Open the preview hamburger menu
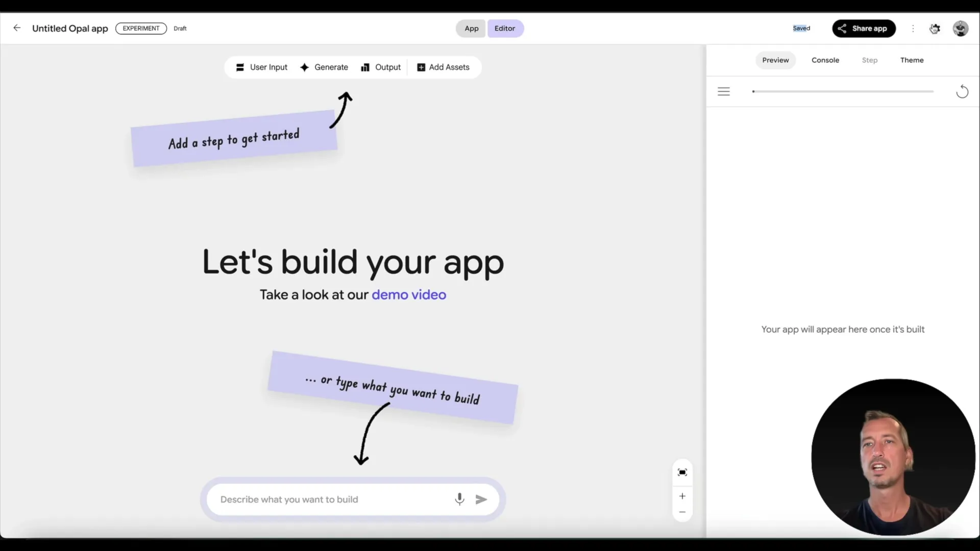This screenshot has height=551, width=980. point(724,91)
